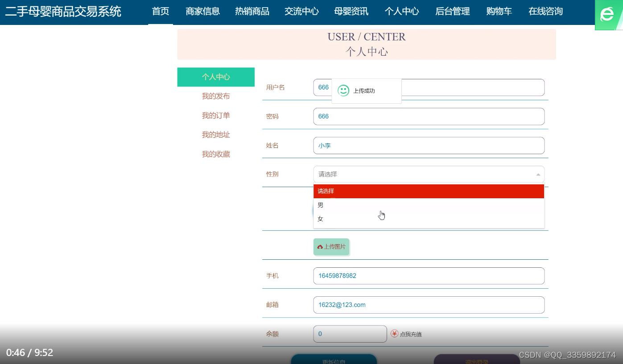Open 交流中心 in top navigation
The height and width of the screenshot is (364, 623).
[x=301, y=12]
